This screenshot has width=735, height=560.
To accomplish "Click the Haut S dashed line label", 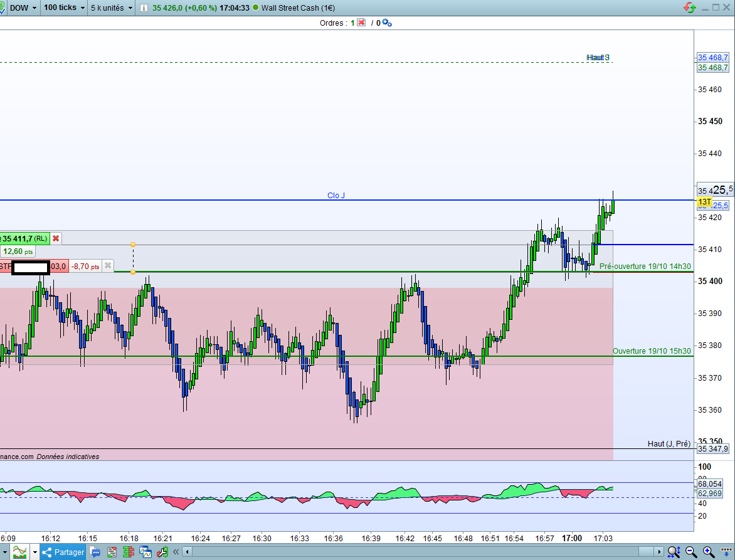I will [598, 57].
